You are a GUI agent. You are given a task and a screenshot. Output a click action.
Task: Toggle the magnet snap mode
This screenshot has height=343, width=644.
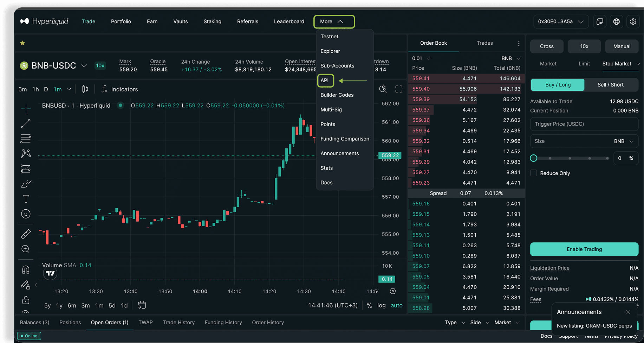pos(26,269)
